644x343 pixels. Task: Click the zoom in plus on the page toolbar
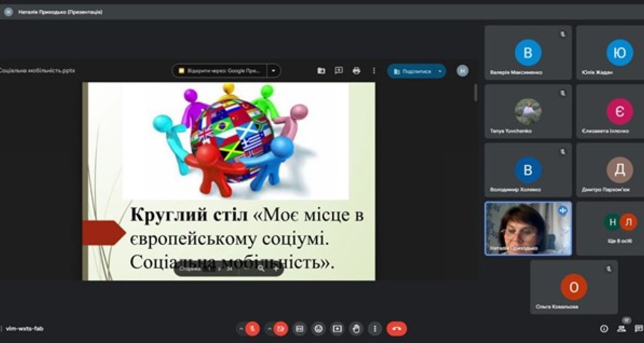coord(276,269)
